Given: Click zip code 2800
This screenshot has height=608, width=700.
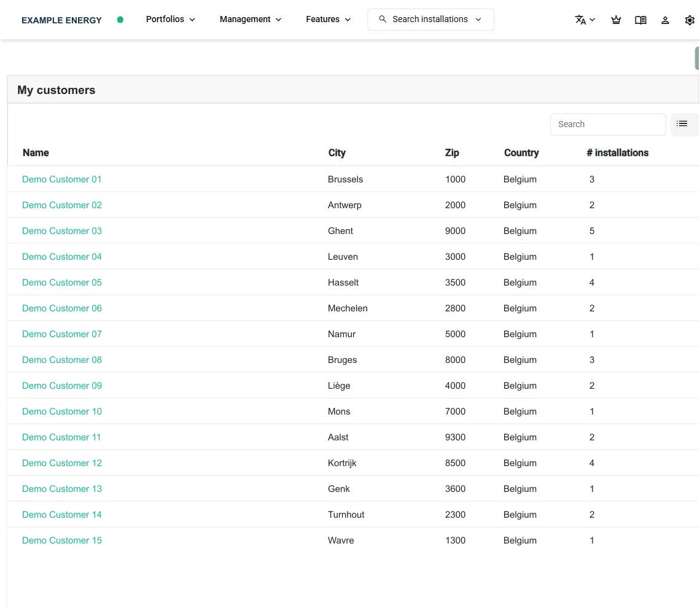Looking at the screenshot, I should click(x=456, y=308).
